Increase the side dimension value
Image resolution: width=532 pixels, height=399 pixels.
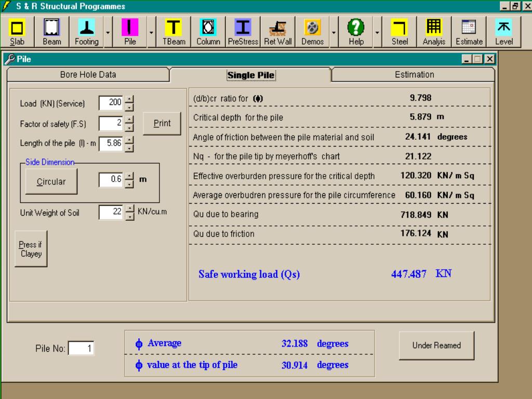pyautogui.click(x=129, y=176)
